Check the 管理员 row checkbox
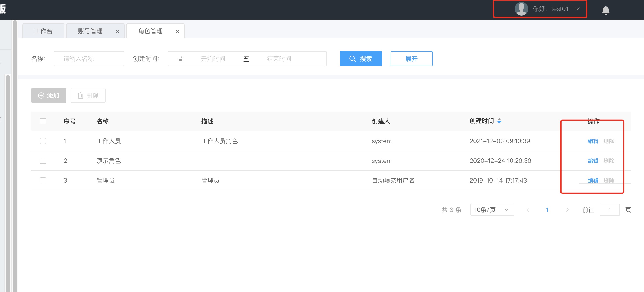The height and width of the screenshot is (292, 644). 43,180
